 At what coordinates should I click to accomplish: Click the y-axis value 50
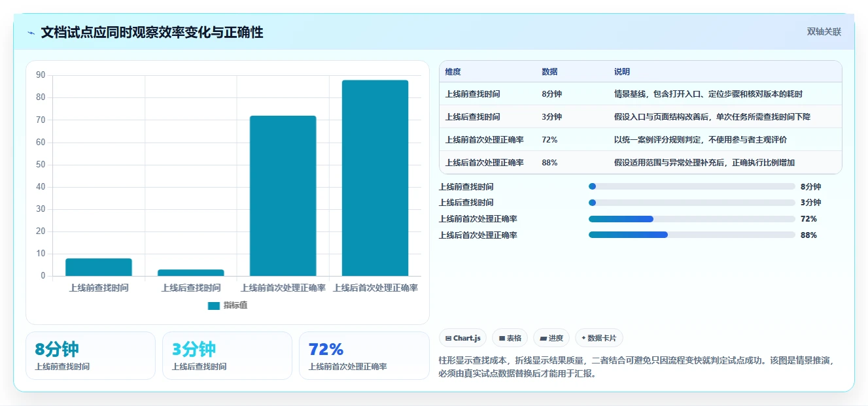[41, 164]
